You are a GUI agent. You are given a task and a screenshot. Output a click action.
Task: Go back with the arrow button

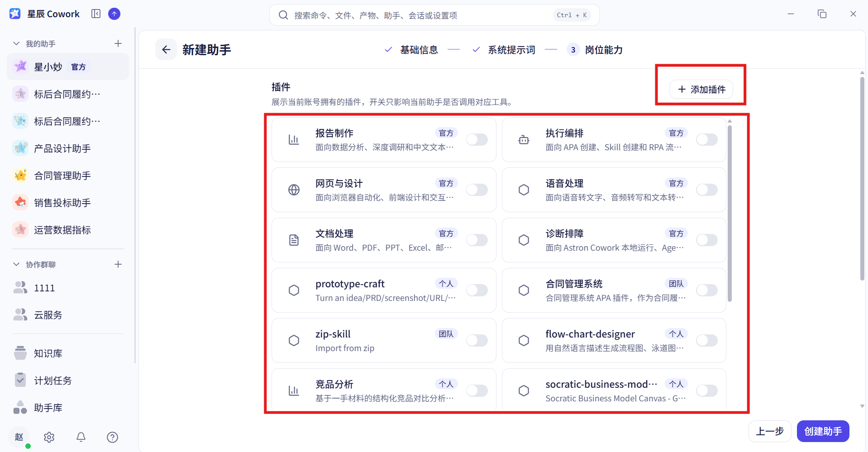point(166,49)
